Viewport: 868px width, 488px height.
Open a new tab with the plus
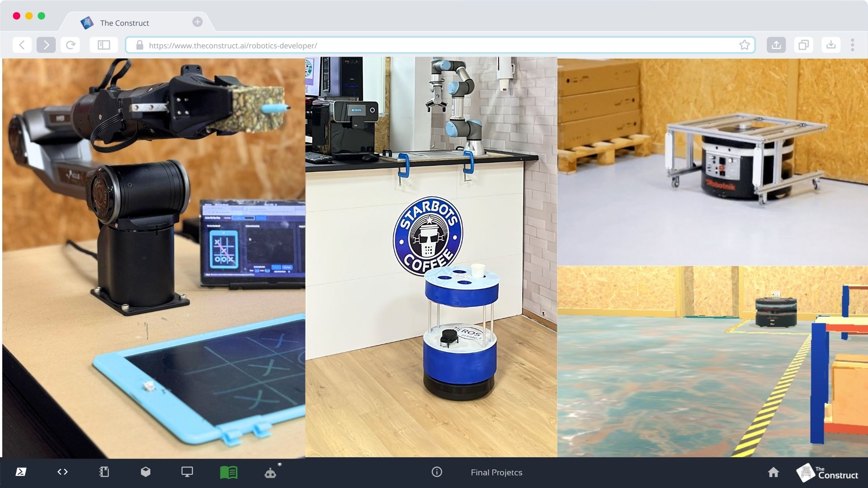coord(198,22)
